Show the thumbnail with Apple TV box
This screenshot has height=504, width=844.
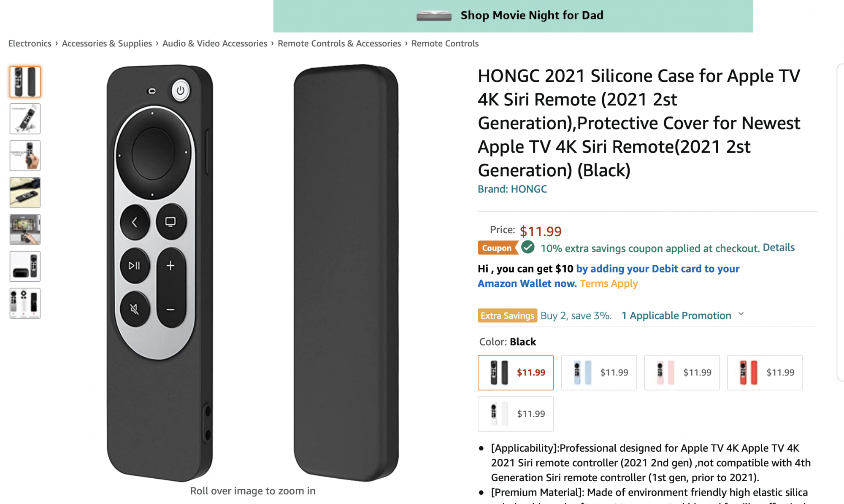(x=25, y=267)
